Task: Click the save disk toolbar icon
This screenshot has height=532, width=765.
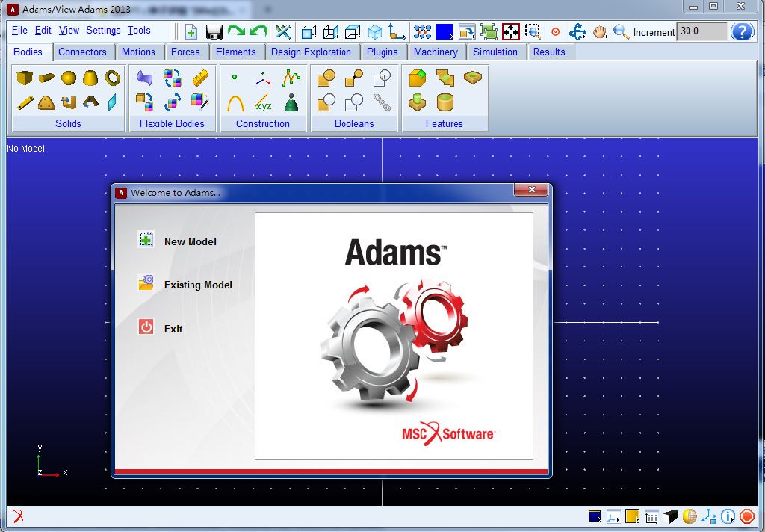Action: pyautogui.click(x=214, y=32)
